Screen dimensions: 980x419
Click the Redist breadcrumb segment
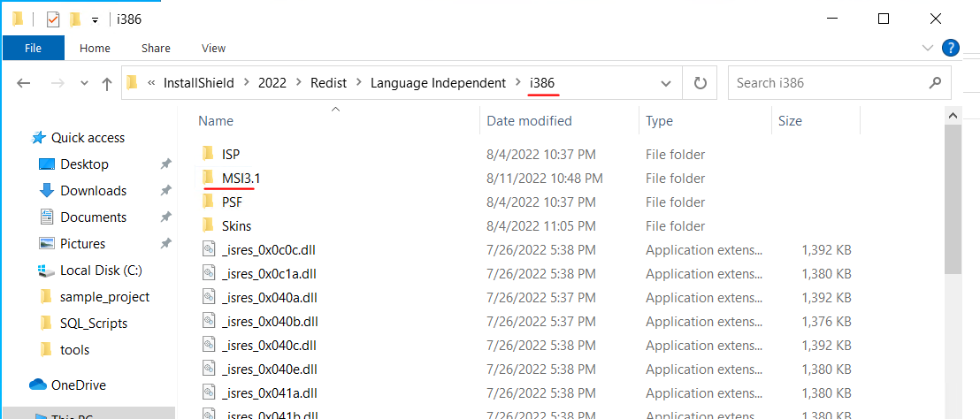pyautogui.click(x=328, y=83)
